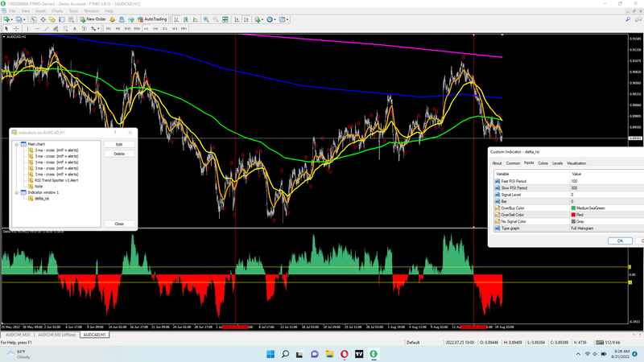Screen dimensions: 644x362
Task: Select the D1 timeframe button
Action: tap(166, 28)
